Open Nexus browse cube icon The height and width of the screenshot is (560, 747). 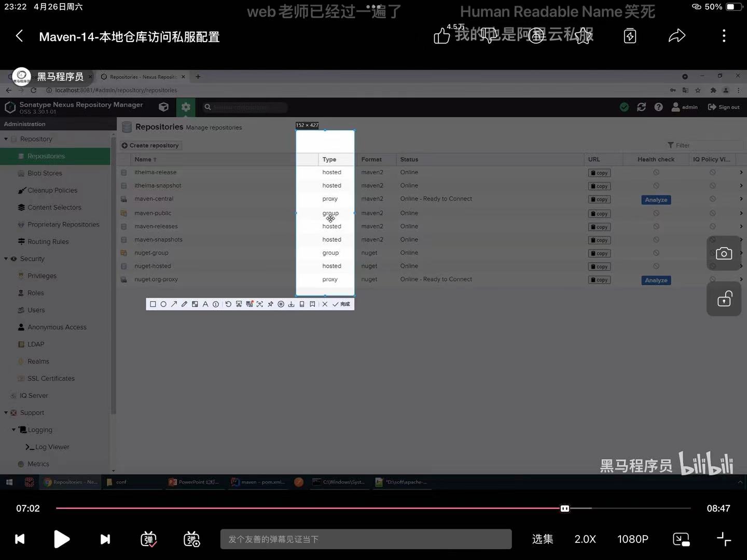pos(163,107)
